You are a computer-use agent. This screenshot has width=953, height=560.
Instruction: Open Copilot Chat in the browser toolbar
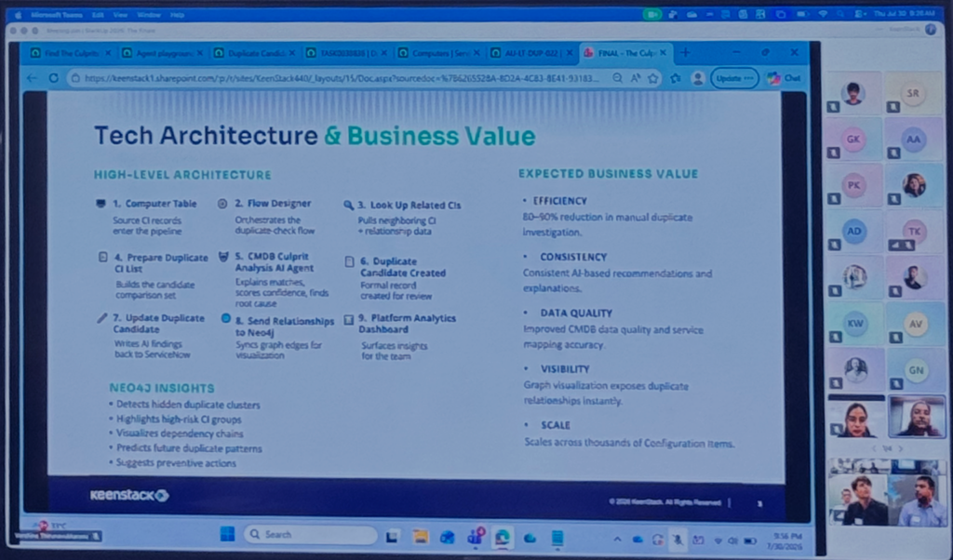tap(785, 78)
